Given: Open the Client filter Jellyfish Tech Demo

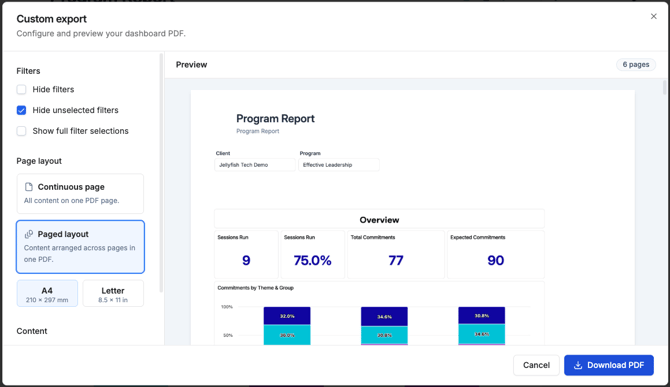Looking at the screenshot, I should [x=255, y=165].
